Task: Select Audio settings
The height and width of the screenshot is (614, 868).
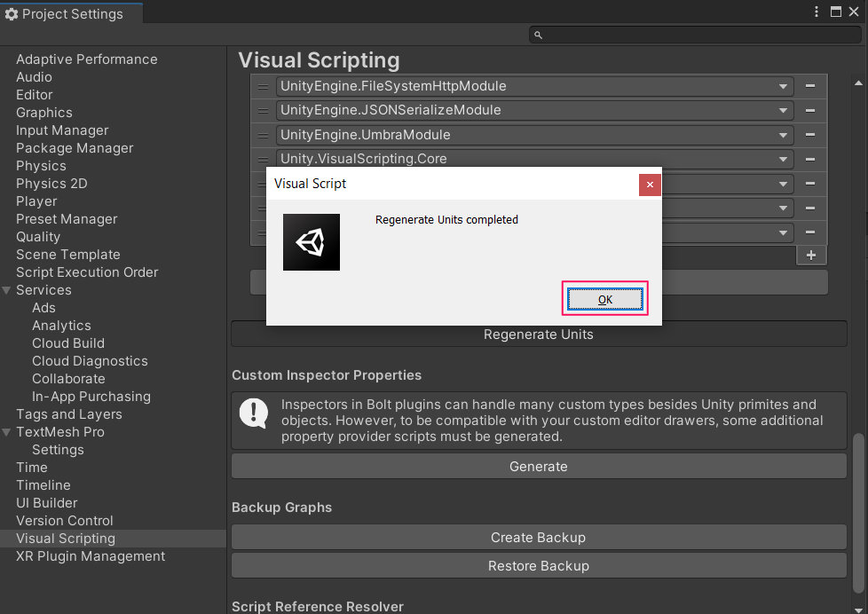Action: [x=34, y=77]
